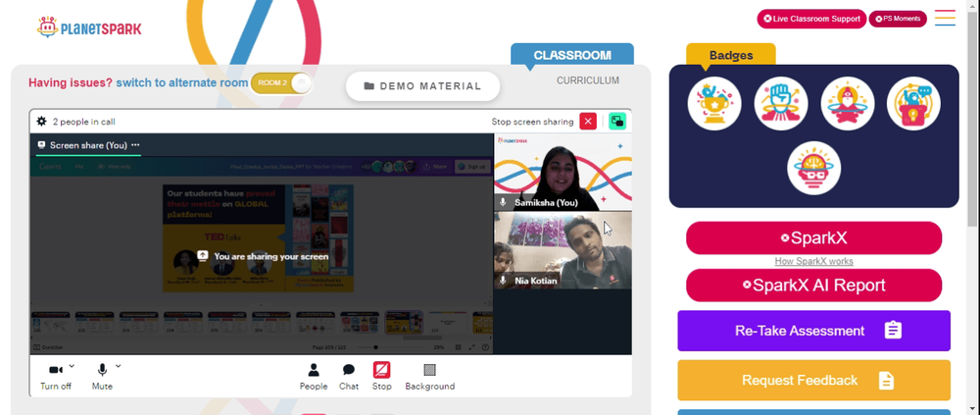
Task: Toggle the ROOM 2 alternate room switch
Action: pyautogui.click(x=280, y=83)
